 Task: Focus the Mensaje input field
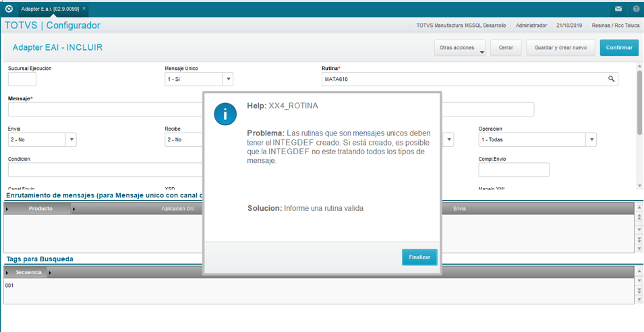click(x=105, y=110)
